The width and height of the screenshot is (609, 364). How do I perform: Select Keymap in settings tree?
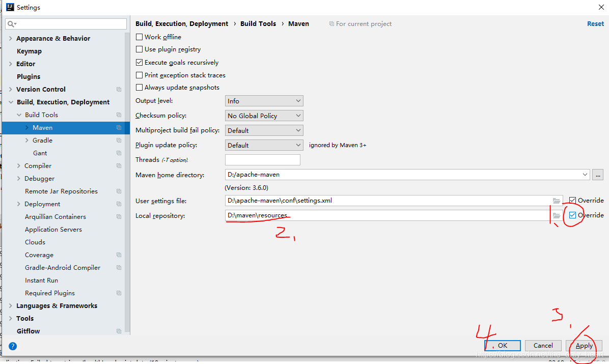pos(29,51)
